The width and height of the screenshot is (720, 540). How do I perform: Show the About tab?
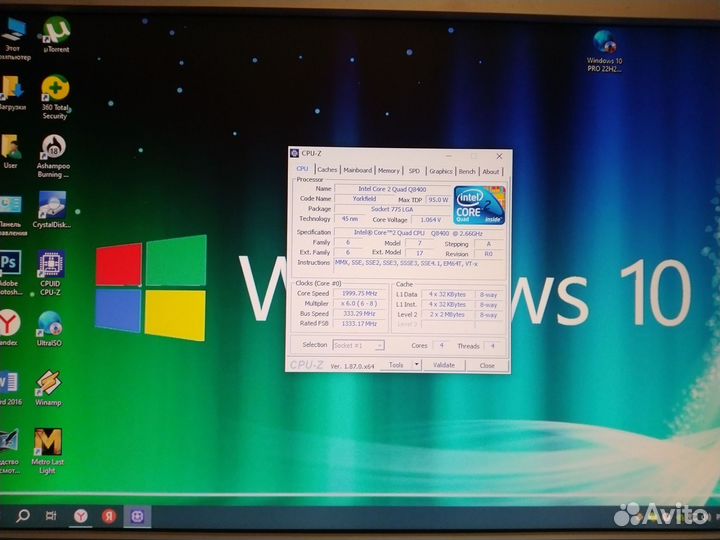click(491, 172)
